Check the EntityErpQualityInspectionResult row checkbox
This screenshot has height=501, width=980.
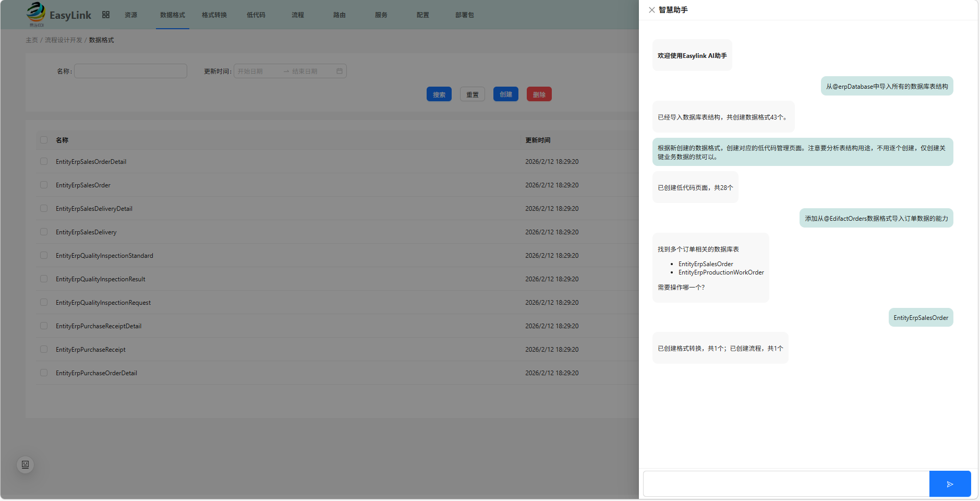44,279
